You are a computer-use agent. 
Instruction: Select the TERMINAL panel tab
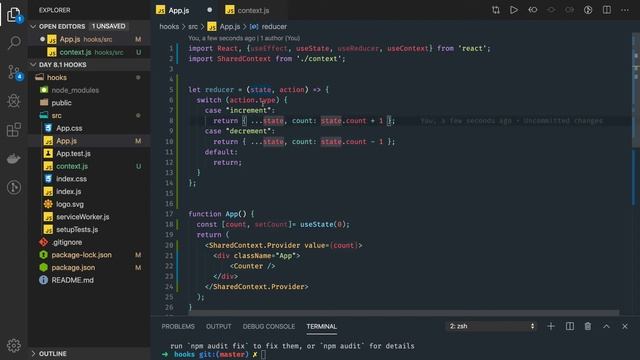pyautogui.click(x=321, y=327)
